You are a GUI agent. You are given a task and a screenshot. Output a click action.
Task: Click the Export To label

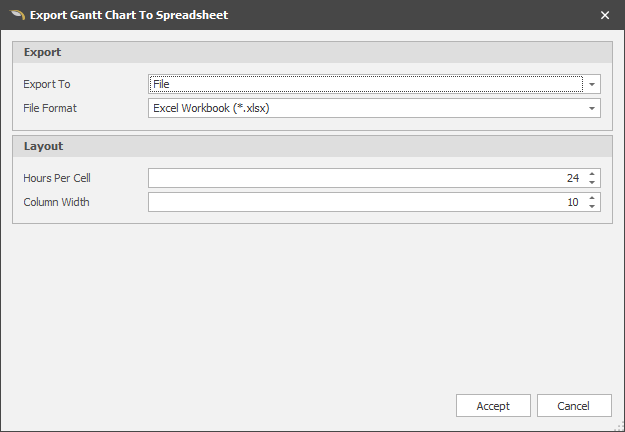[47, 84]
